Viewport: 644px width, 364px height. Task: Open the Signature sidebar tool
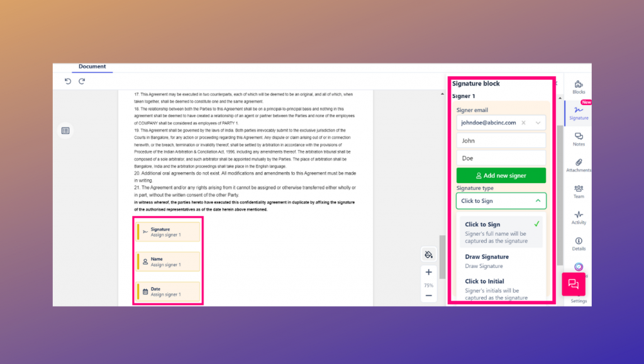click(x=579, y=113)
